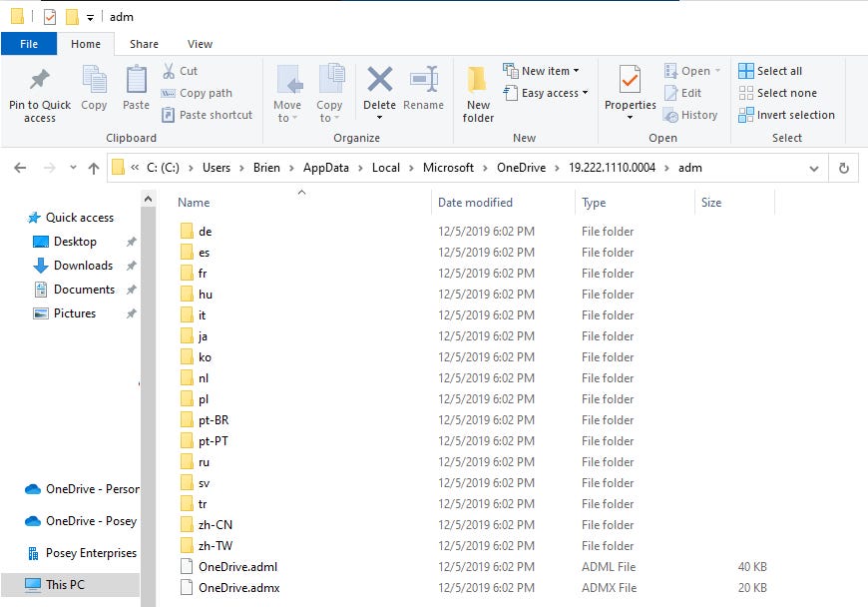Image resolution: width=868 pixels, height=607 pixels.
Task: Click the Paste icon on the ribbon
Action: point(133,88)
